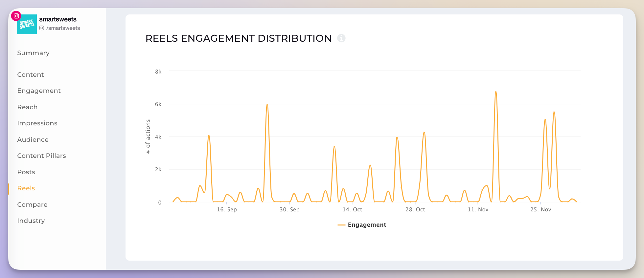The height and width of the screenshot is (278, 644).
Task: Click the small Instagram icon beside handle
Action: click(x=42, y=28)
